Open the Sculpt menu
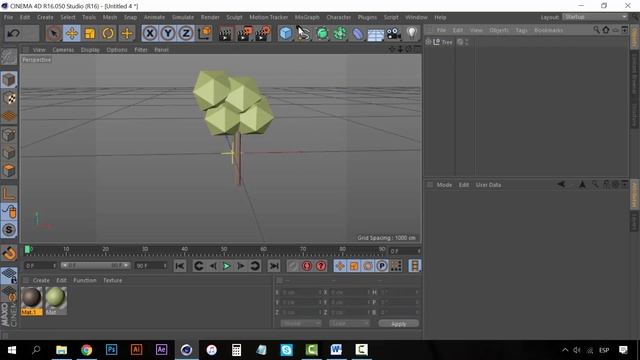Screen dimensions: 640x360 click(x=234, y=17)
